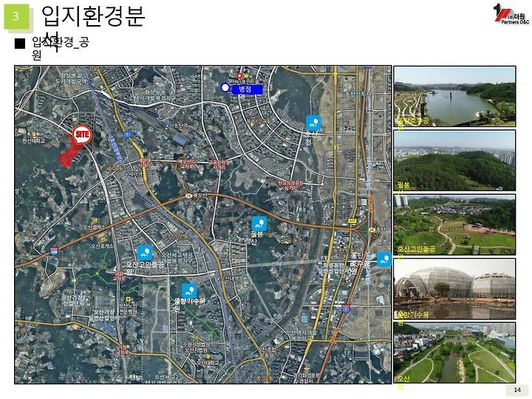Click the 오산천 map label
Screen dimensions: 532x399
312,137
